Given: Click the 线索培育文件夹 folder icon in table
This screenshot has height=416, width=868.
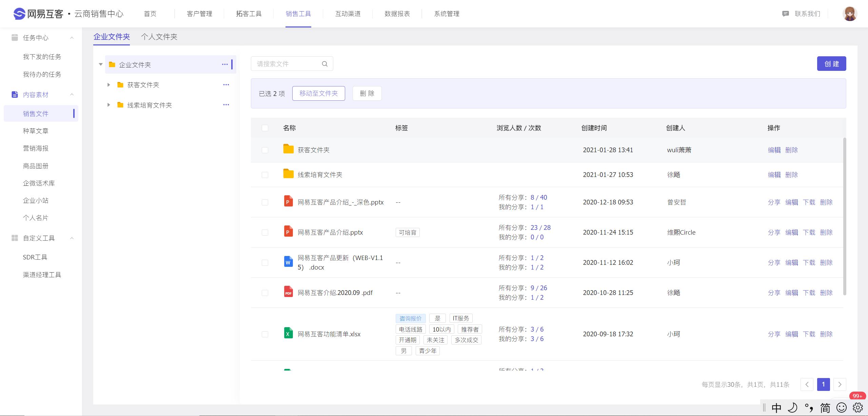Looking at the screenshot, I should point(288,174).
